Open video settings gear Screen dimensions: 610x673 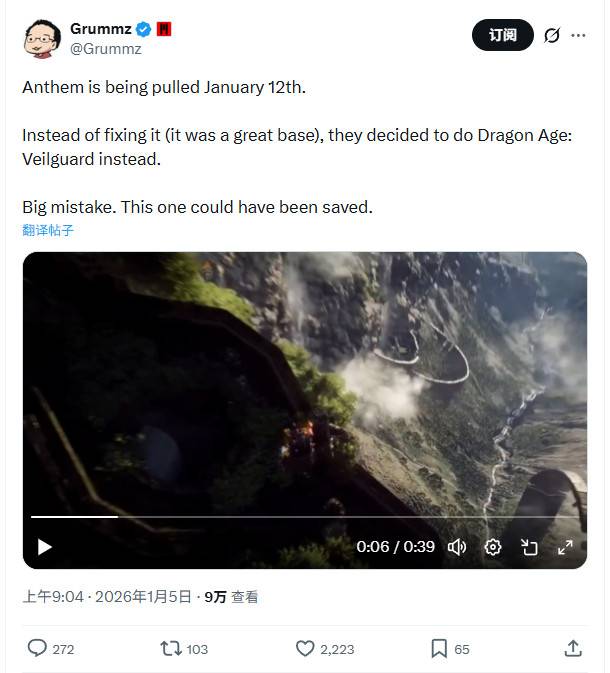493,547
